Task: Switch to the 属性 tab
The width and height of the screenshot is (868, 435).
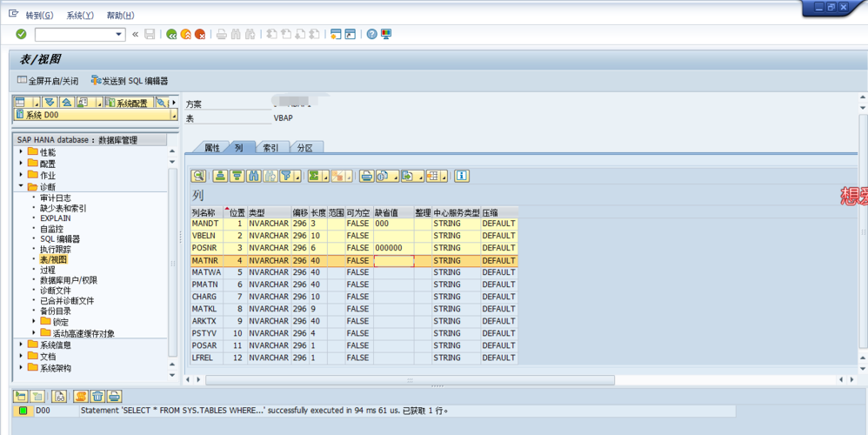Action: (x=212, y=147)
